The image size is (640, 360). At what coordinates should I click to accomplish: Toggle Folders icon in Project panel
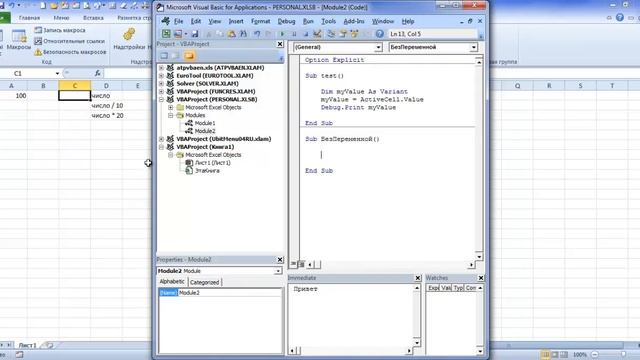pos(189,56)
